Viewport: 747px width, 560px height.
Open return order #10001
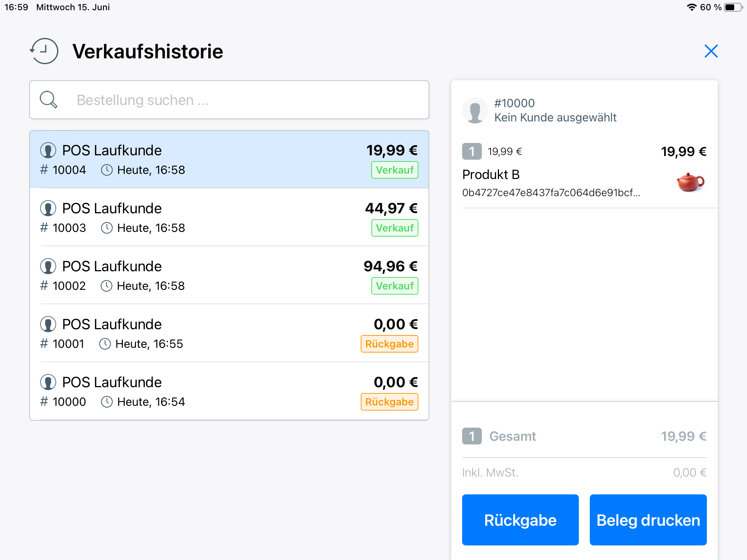(229, 334)
